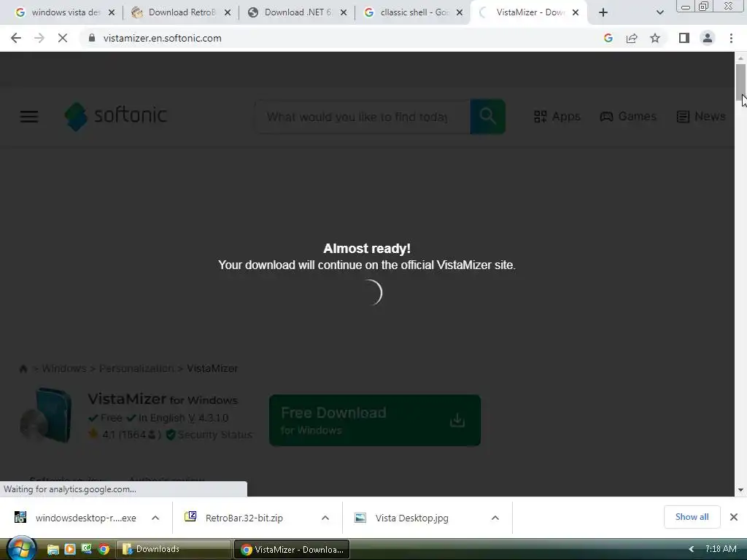Open the Softonic hamburger menu

coord(29,116)
